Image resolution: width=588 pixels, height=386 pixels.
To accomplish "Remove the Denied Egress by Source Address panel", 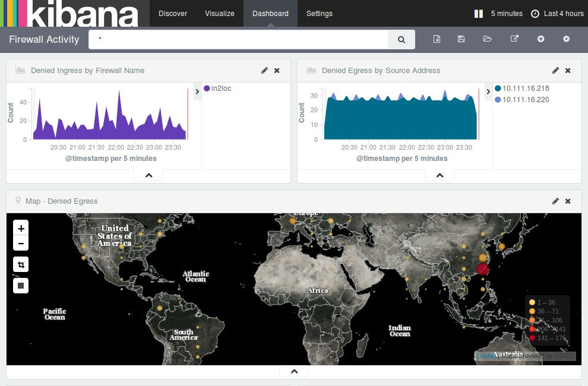I will tap(568, 71).
